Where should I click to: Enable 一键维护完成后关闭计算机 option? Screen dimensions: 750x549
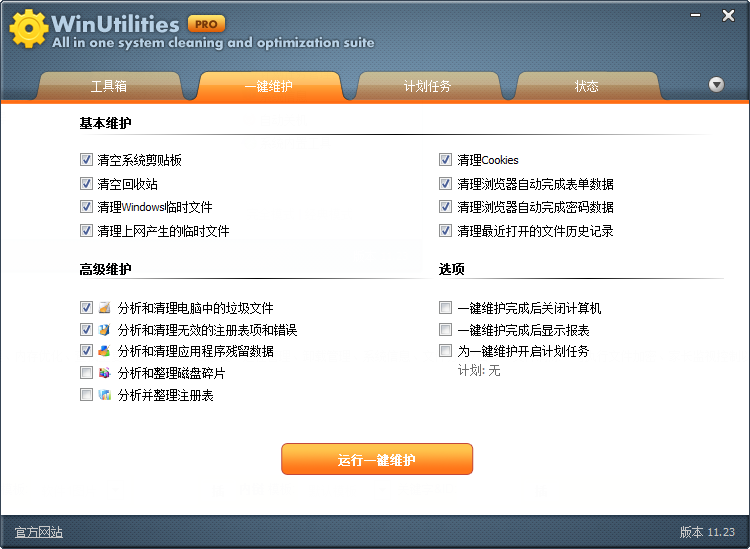[445, 307]
